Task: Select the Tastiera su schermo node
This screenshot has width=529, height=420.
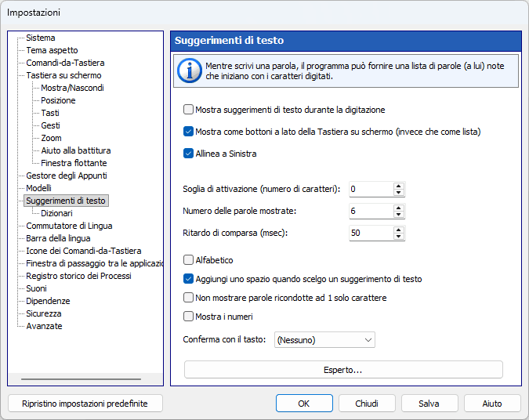Action: tap(63, 75)
